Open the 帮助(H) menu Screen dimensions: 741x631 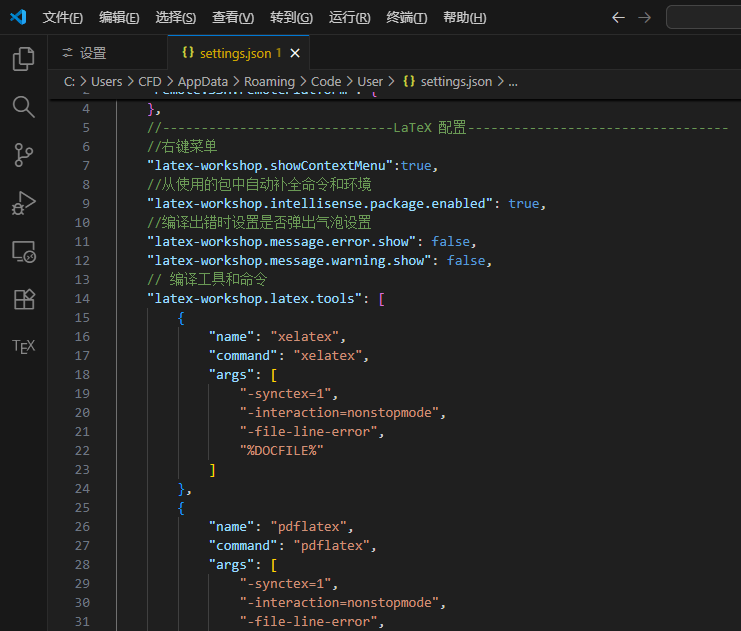click(x=465, y=18)
